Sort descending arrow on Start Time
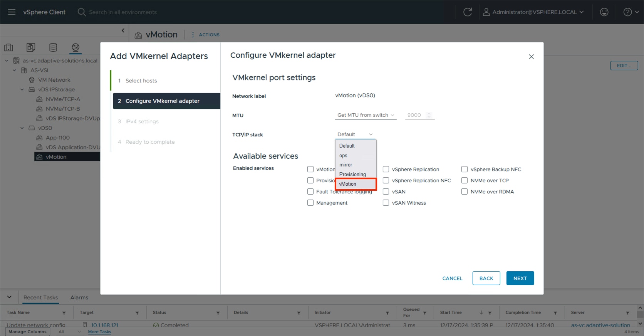The image size is (644, 336). pos(481,312)
